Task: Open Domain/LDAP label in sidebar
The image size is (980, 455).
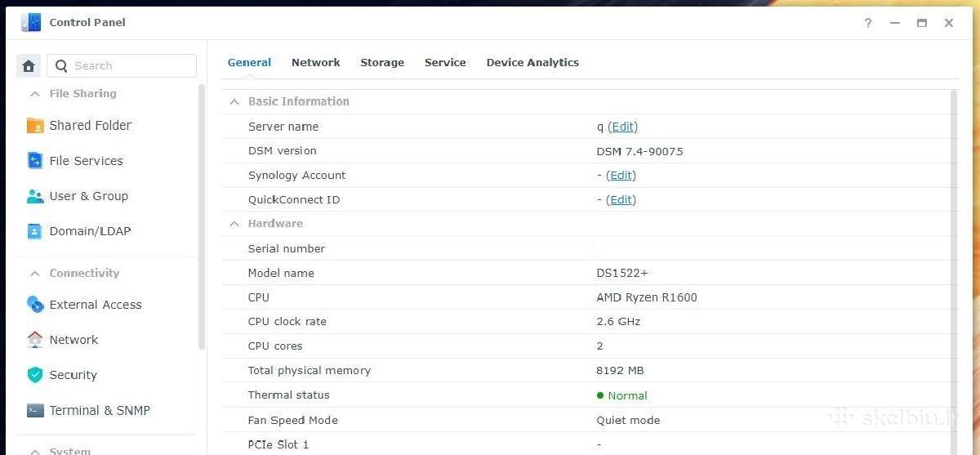Action: pos(90,231)
